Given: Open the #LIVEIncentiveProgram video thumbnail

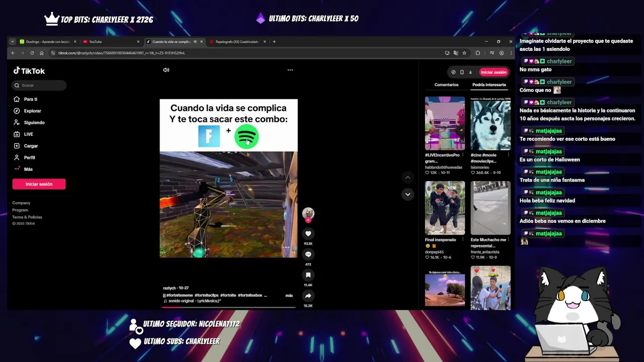Looking at the screenshot, I should click(445, 123).
